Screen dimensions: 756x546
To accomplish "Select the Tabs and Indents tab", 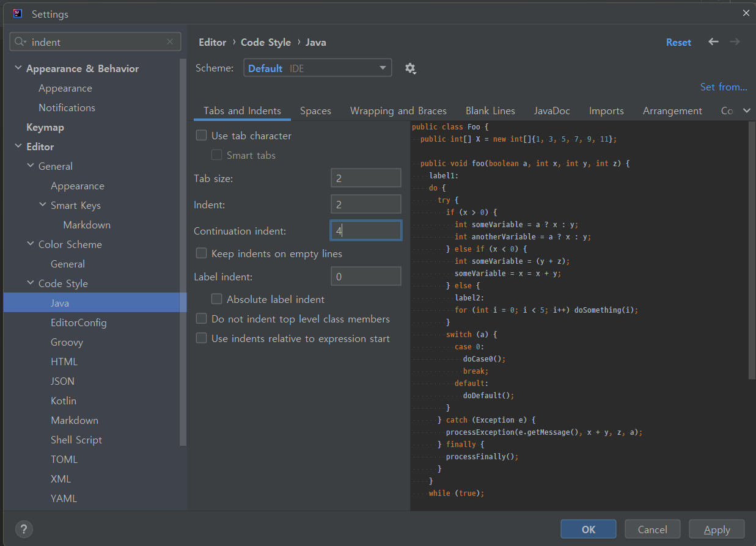I will (x=242, y=111).
